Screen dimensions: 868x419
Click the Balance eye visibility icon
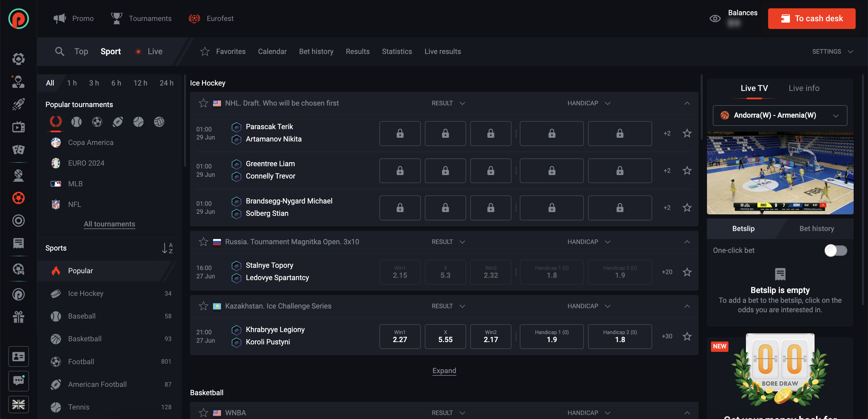[715, 18]
